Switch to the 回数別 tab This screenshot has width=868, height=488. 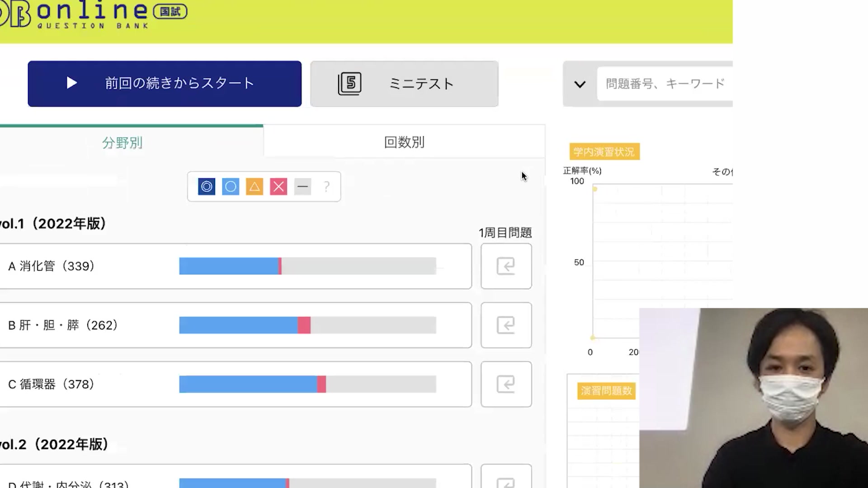click(404, 142)
